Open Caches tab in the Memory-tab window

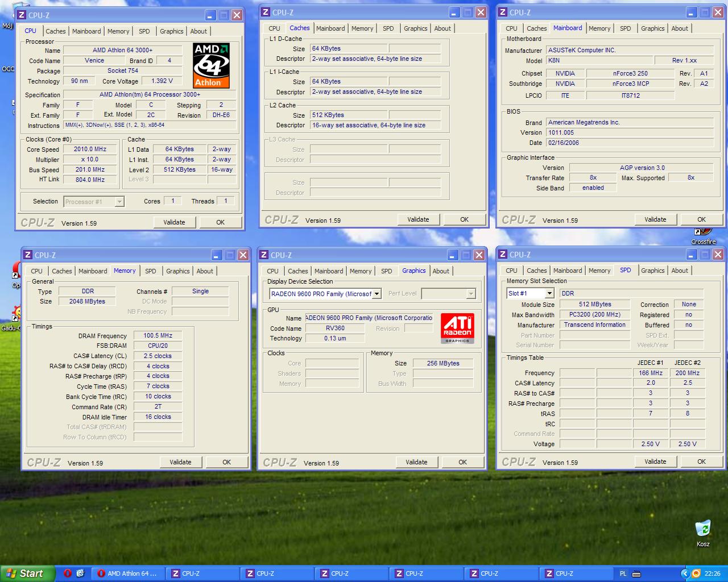[x=62, y=271]
